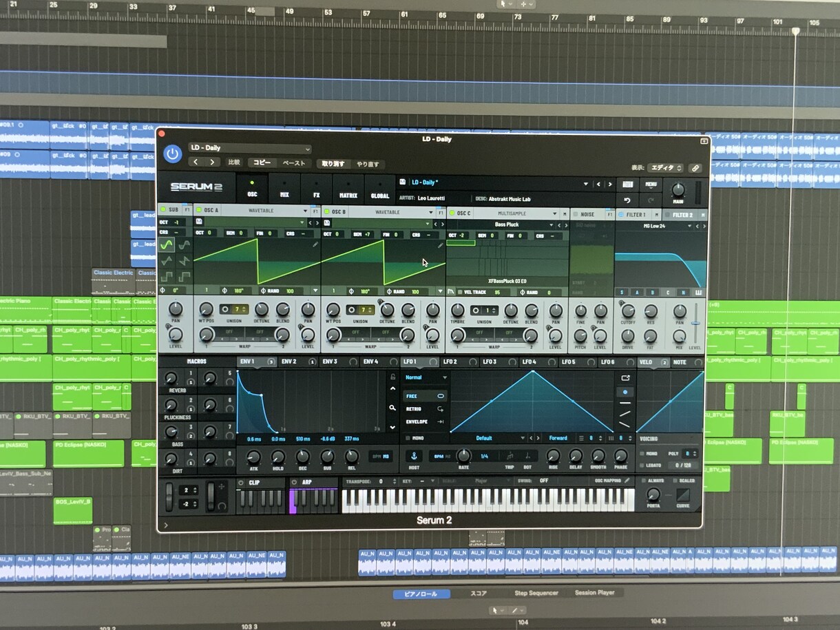Image resolution: width=840 pixels, height=630 pixels.
Task: Expand the Serum preset name dropdown arrow
Action: coord(586,184)
